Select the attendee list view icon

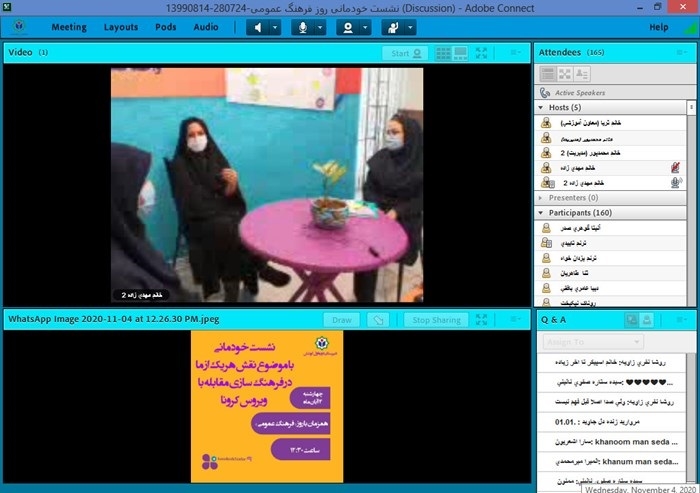[548, 73]
